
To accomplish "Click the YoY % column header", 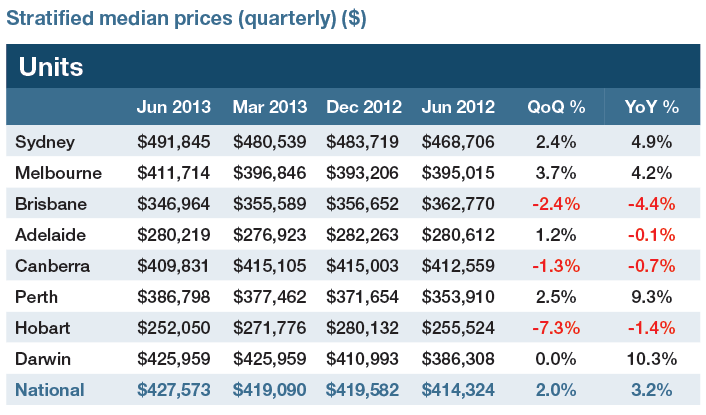I will (651, 107).
